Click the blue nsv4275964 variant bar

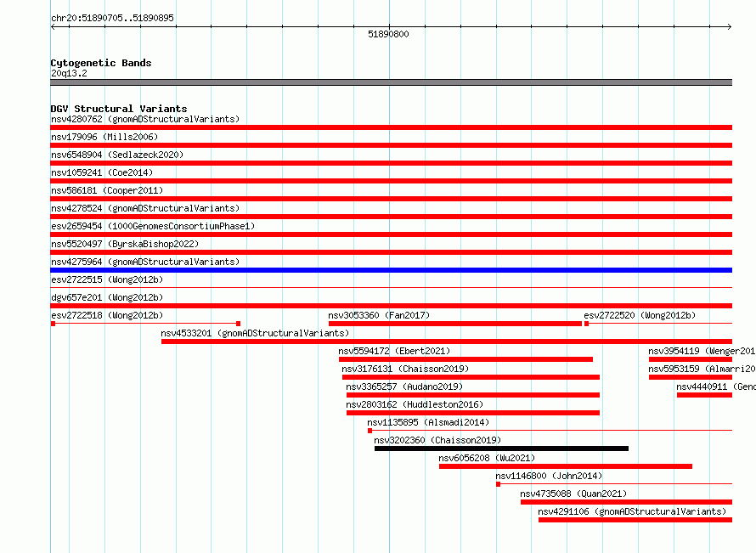coord(391,270)
